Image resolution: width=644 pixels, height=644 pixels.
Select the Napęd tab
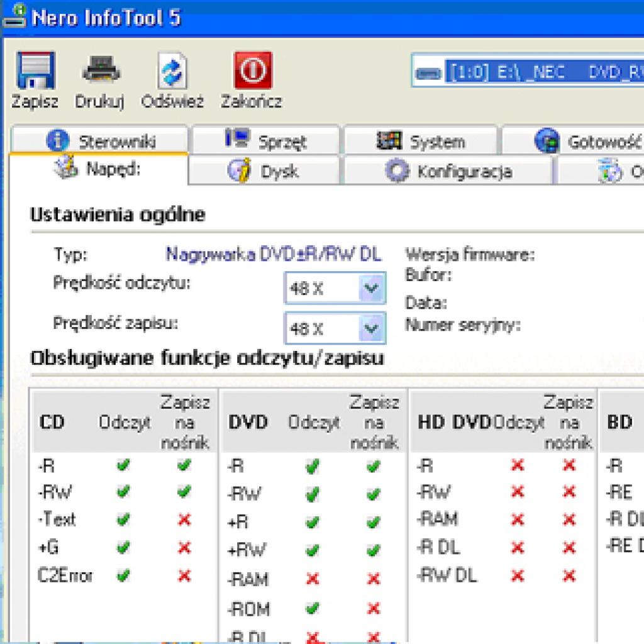click(99, 169)
